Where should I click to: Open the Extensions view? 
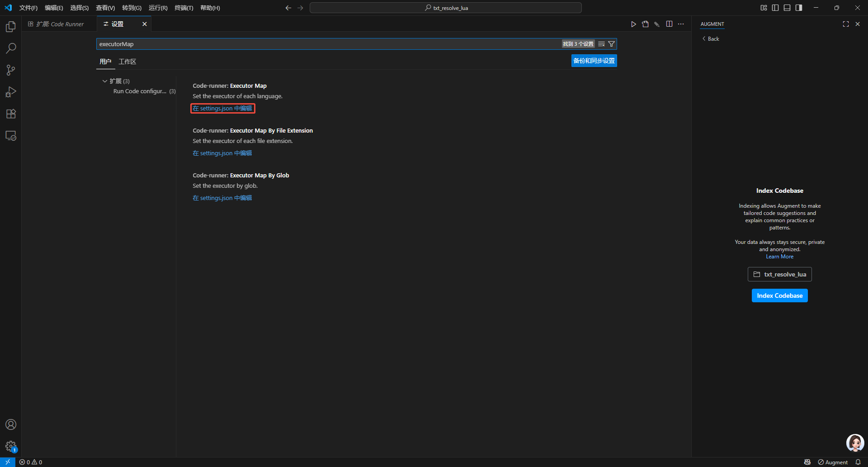tap(11, 114)
